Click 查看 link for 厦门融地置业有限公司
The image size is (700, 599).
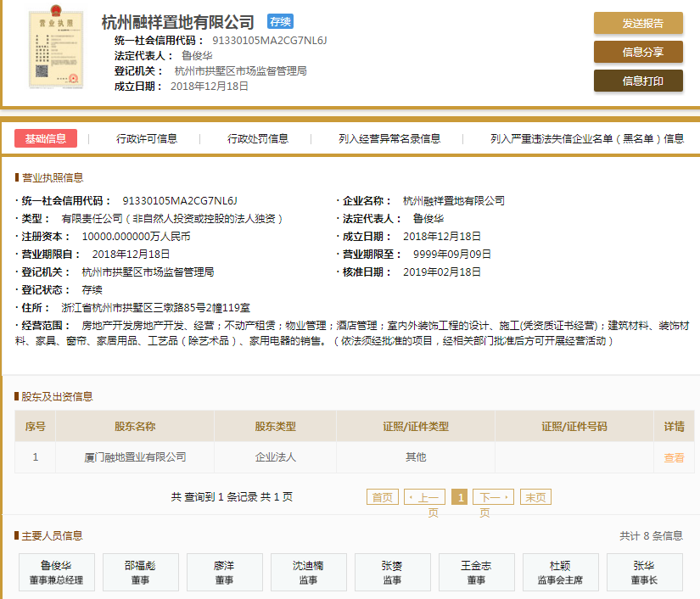tap(674, 457)
